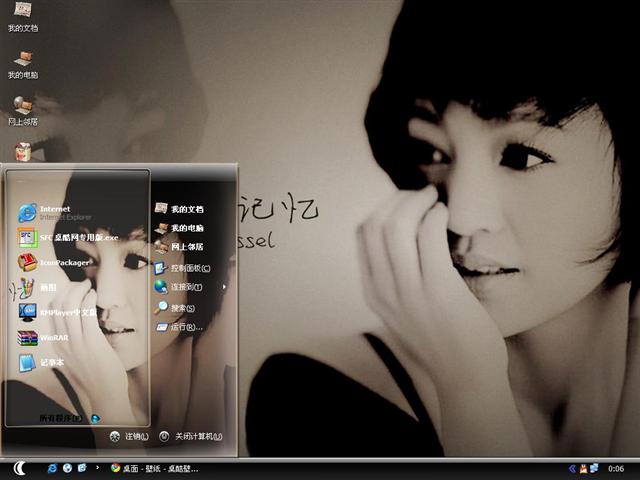Viewport: 640px width, 480px height.
Task: Click 注销(L) log off button
Action: tap(129, 436)
